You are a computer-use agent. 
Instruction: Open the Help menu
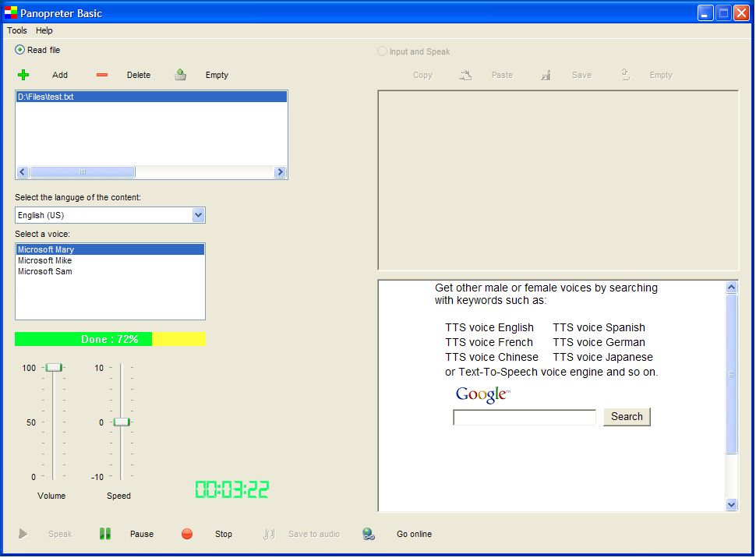44,30
